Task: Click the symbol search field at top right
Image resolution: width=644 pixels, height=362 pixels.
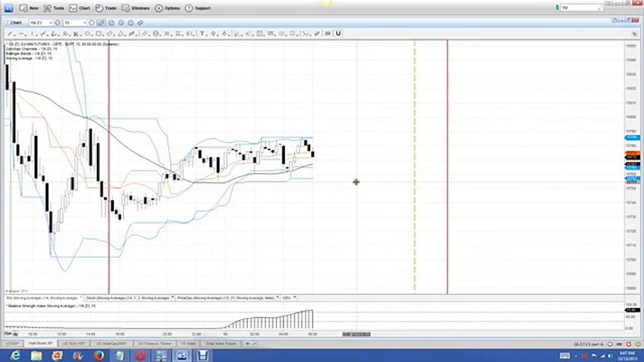Action: [582, 8]
